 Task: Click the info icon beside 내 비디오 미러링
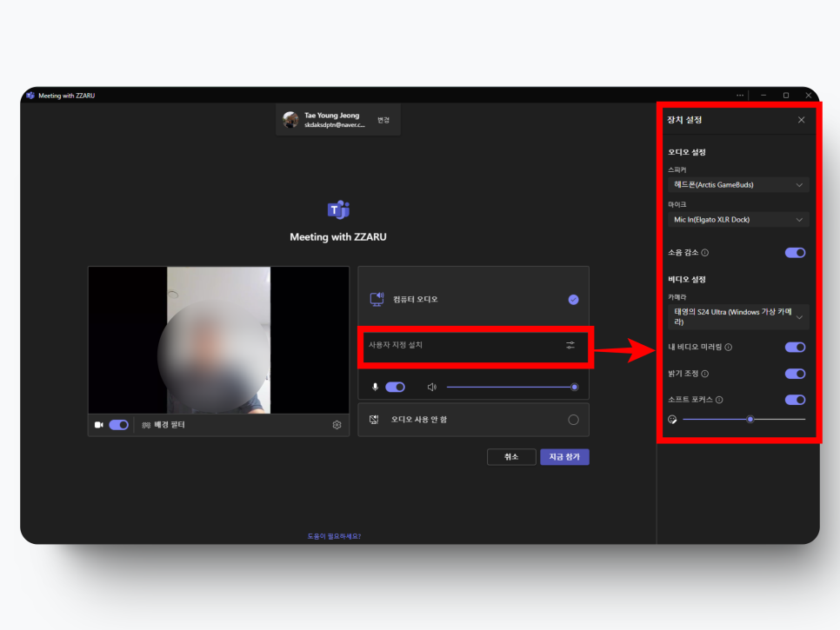pos(729,348)
